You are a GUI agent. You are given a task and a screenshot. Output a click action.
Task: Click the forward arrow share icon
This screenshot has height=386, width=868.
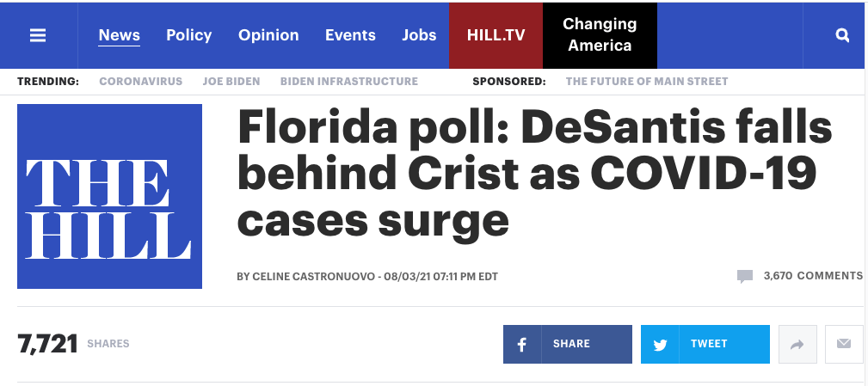[797, 344]
